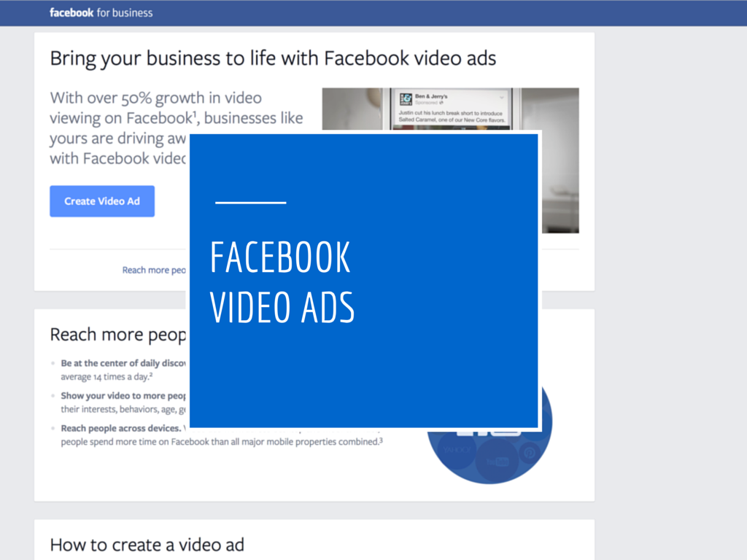Click the Create Video Ad button
This screenshot has height=560, width=747.
click(102, 201)
